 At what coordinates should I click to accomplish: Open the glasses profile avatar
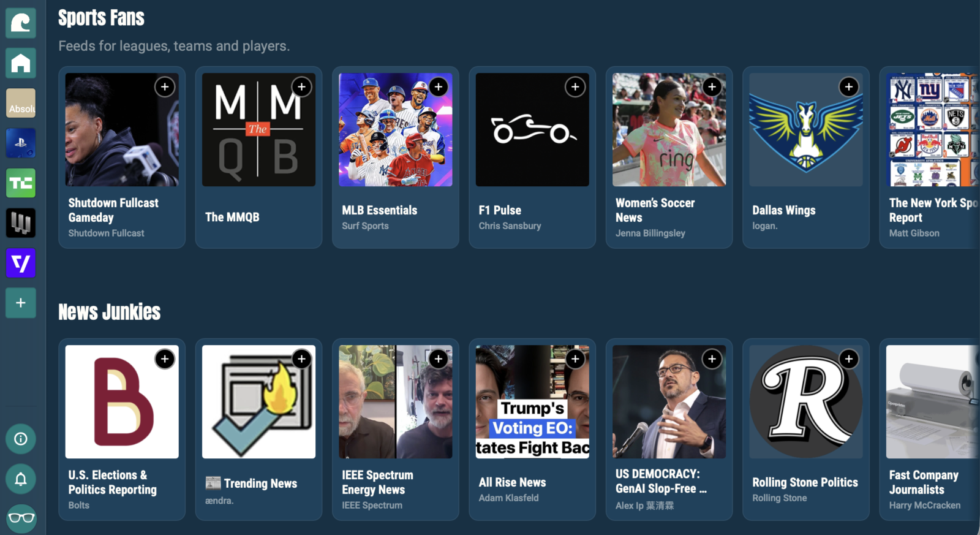[21, 518]
